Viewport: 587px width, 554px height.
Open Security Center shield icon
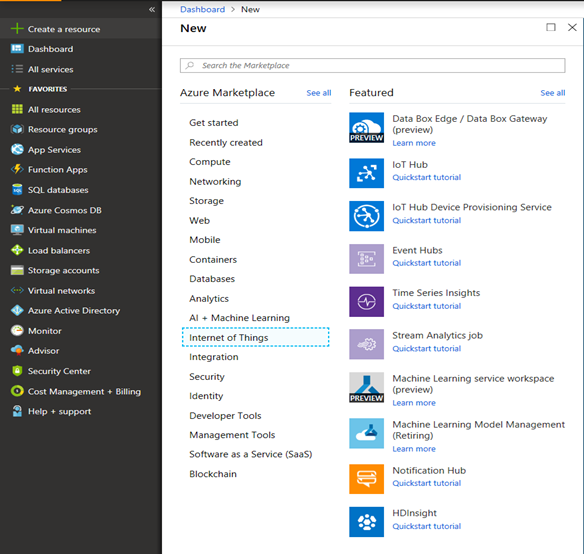pos(17,371)
